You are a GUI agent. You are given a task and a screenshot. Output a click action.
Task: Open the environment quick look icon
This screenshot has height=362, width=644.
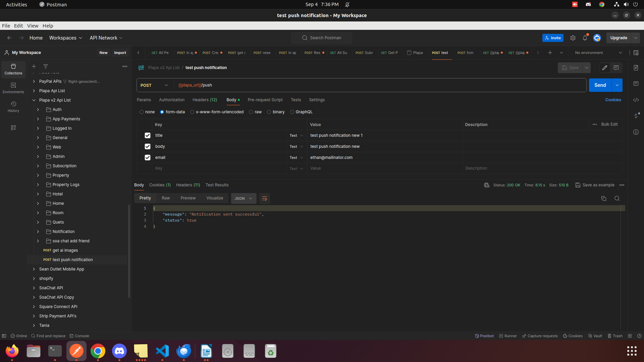[x=636, y=53]
